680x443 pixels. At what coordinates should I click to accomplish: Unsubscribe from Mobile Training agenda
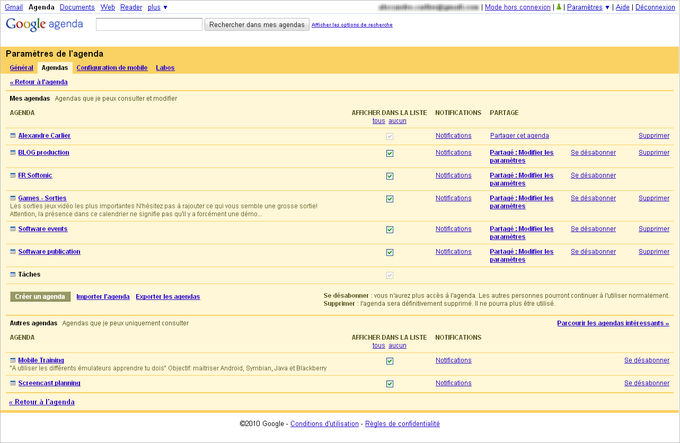point(647,360)
